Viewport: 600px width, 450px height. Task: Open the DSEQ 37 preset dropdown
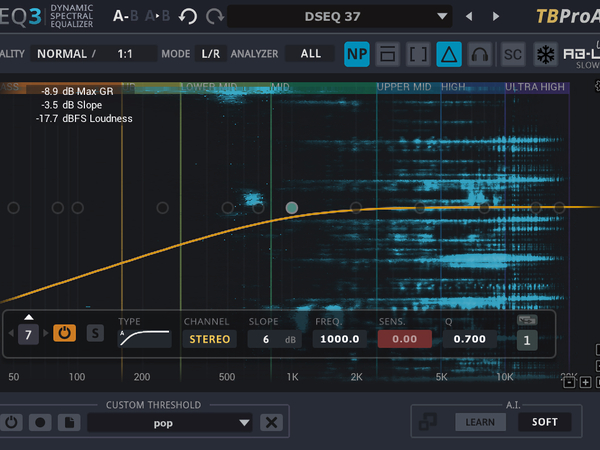(340, 17)
